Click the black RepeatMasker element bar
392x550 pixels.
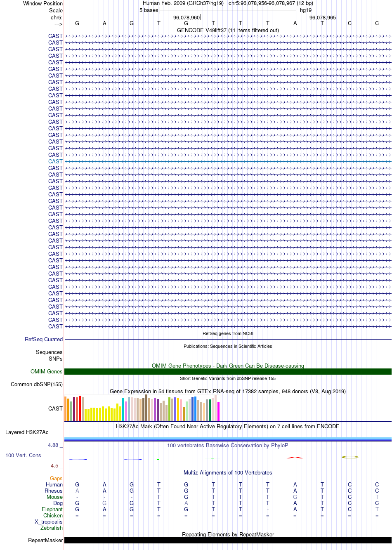[x=228, y=540]
